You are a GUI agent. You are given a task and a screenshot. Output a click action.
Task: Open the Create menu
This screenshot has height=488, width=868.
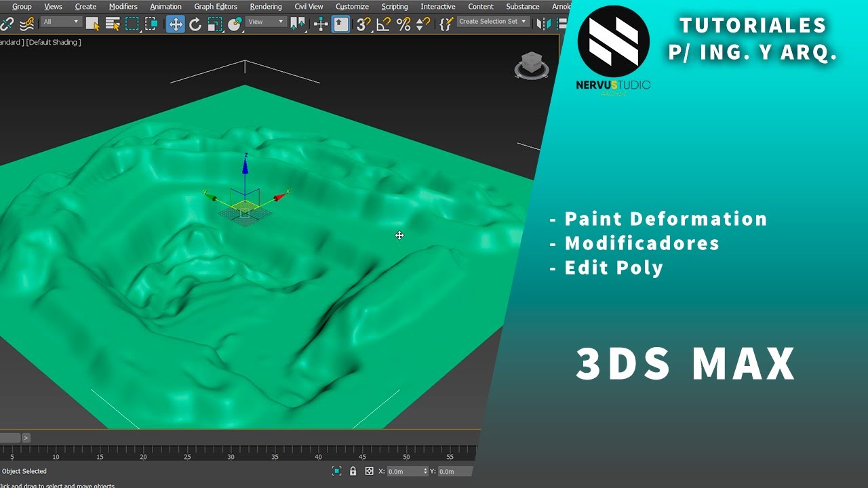(85, 7)
